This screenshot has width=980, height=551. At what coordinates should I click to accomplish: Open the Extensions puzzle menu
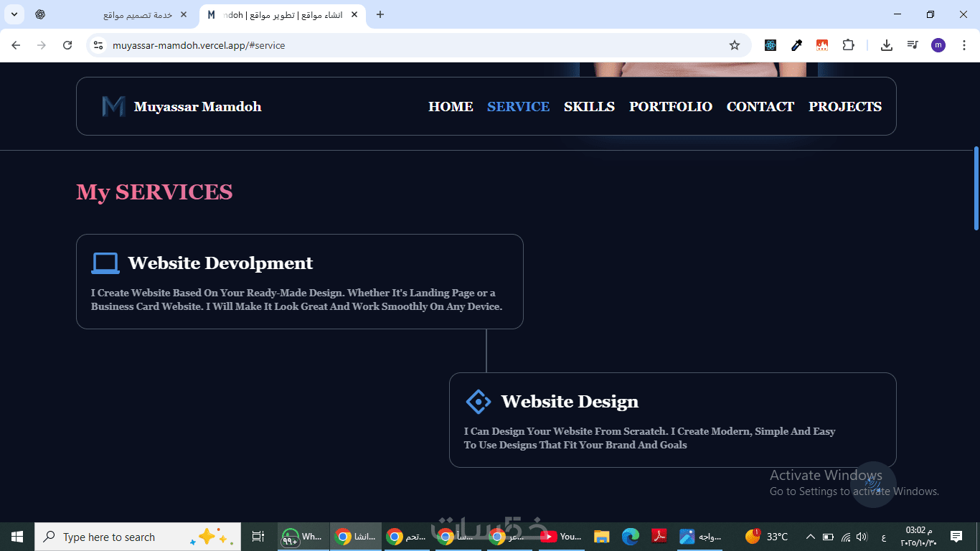coord(848,45)
